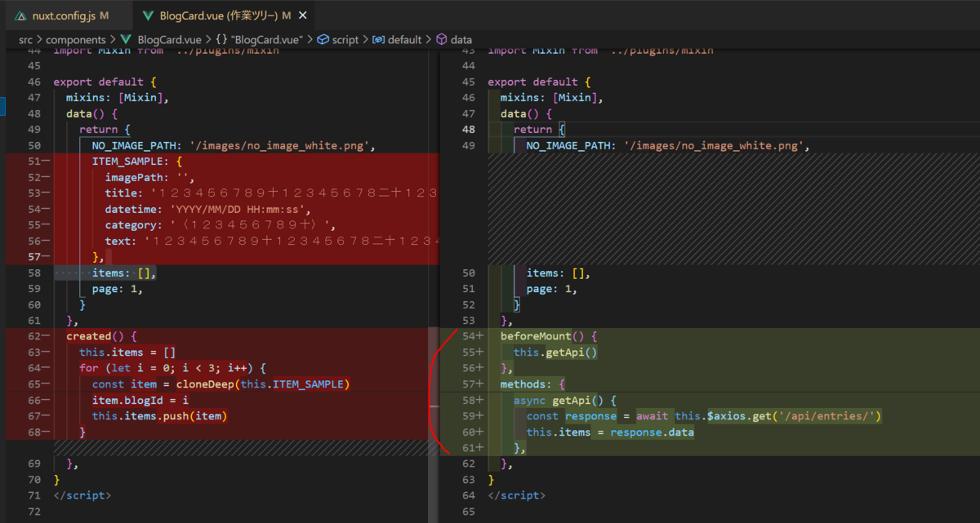Open the components breadcrumb
The width and height of the screenshot is (980, 523).
pos(76,39)
